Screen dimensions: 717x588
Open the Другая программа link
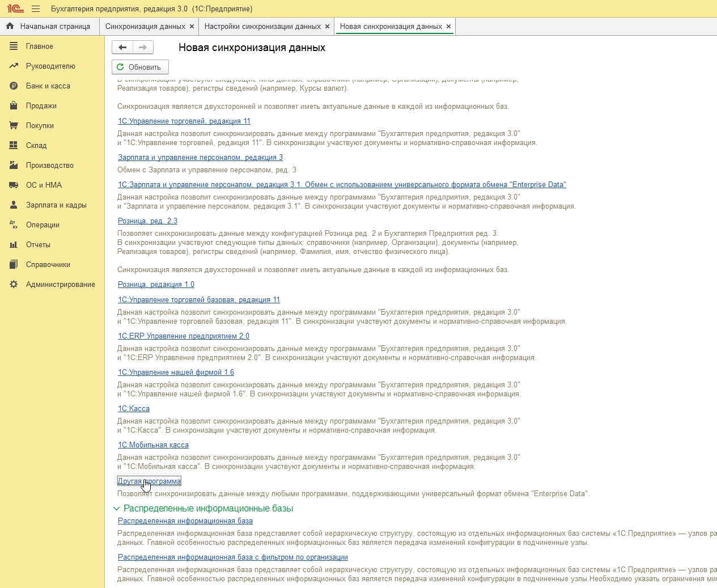[149, 481]
